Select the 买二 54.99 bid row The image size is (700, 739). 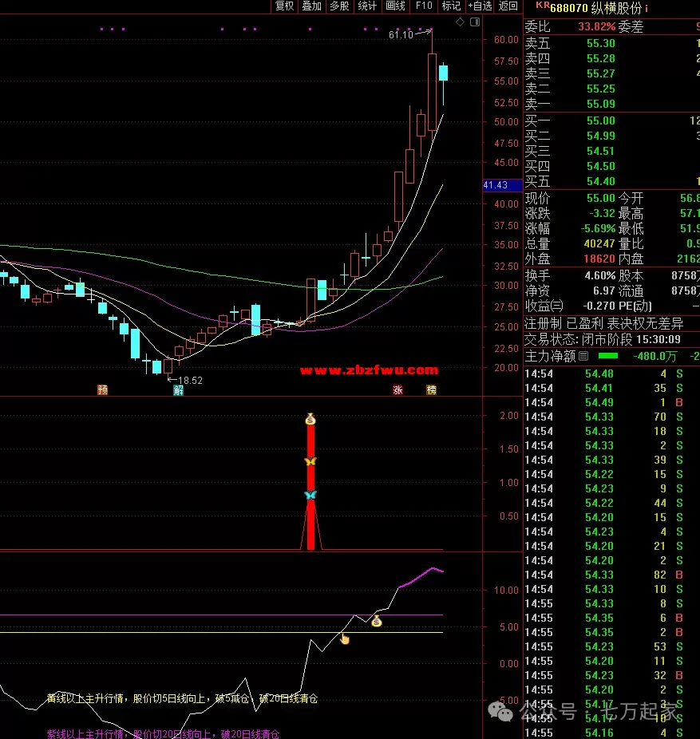click(612, 136)
